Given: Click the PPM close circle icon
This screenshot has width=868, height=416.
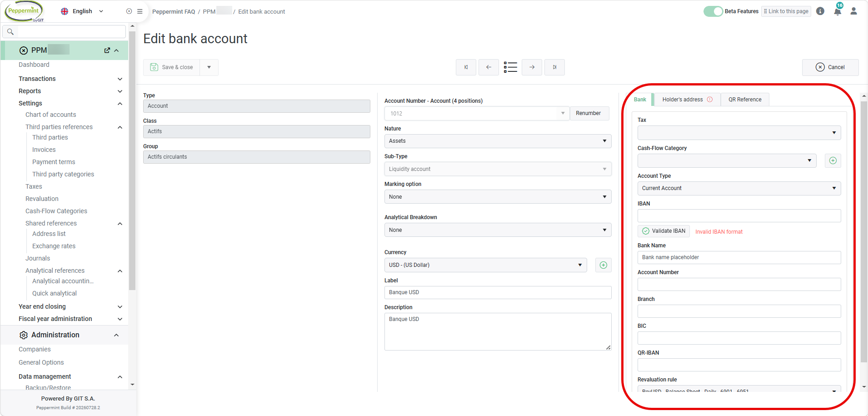Looking at the screenshot, I should 24,50.
